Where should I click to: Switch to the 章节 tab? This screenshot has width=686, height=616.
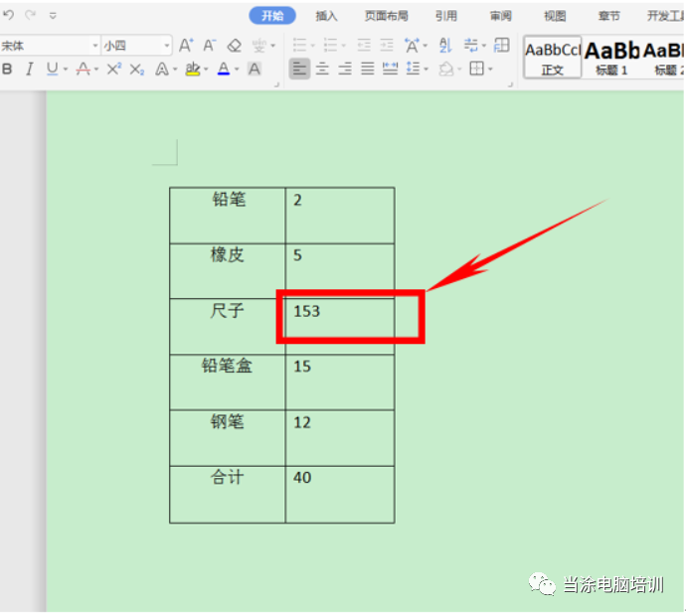[x=609, y=16]
